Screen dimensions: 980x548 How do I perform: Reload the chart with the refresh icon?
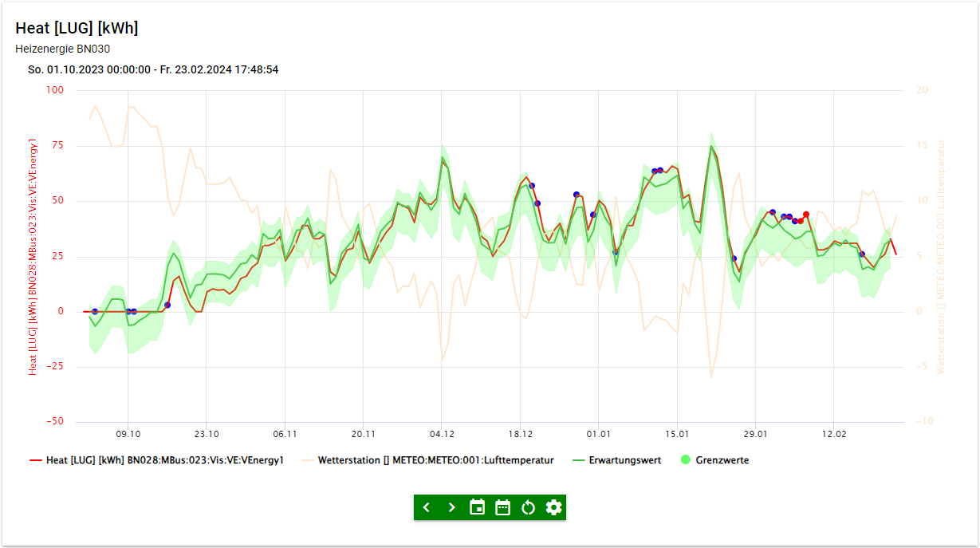tap(528, 507)
